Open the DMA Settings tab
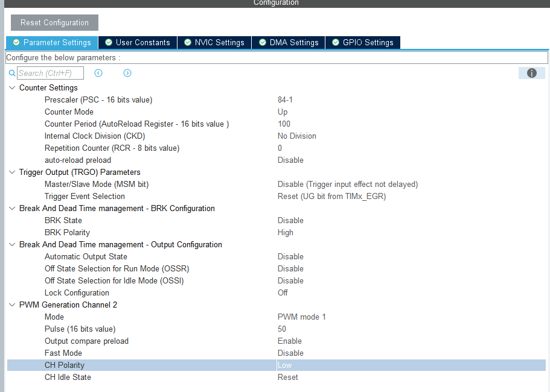The height and width of the screenshot is (392, 550). coord(289,42)
